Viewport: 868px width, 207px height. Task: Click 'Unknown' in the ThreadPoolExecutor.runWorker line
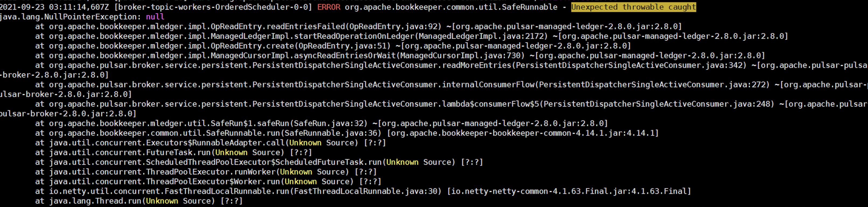(296, 172)
